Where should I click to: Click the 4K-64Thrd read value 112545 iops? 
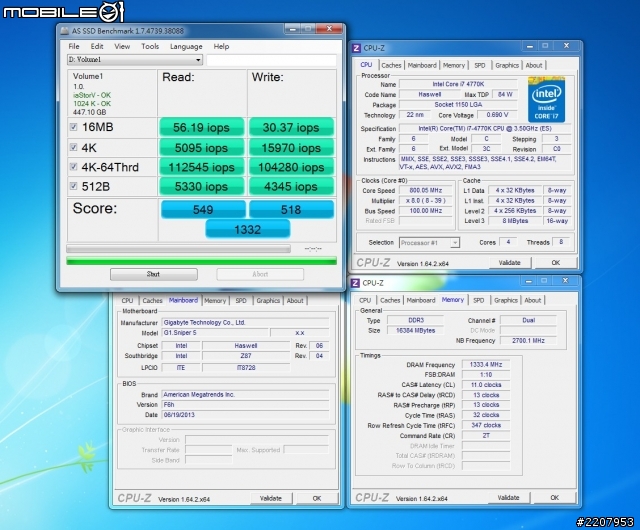202,167
